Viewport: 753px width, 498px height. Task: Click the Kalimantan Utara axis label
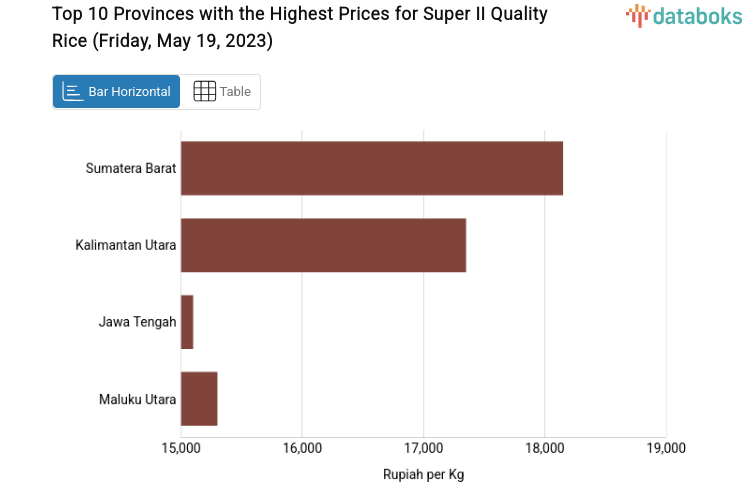(x=126, y=245)
